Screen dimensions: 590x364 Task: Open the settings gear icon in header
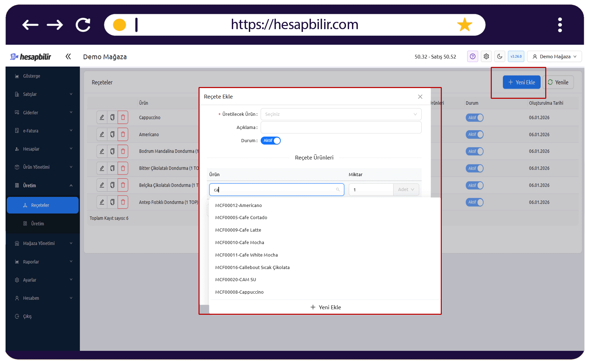[486, 57]
